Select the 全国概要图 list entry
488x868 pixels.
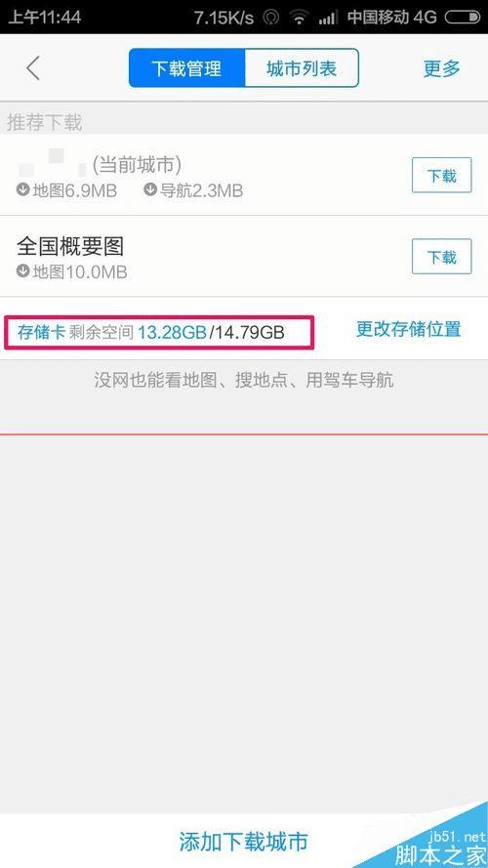click(x=244, y=257)
